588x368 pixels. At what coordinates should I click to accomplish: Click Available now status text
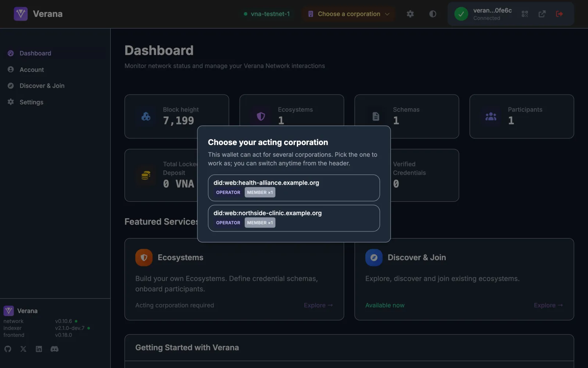tap(385, 305)
